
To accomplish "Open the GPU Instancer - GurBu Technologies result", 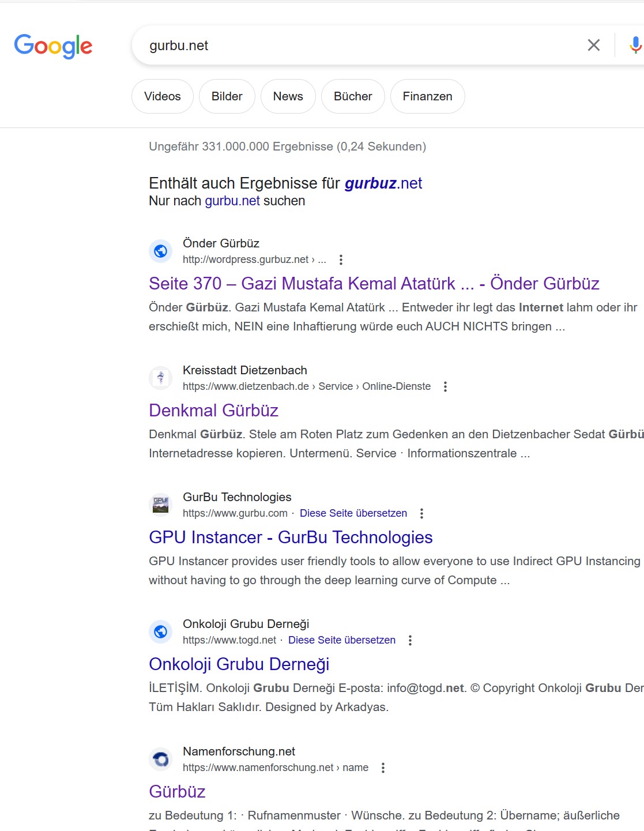I will click(x=291, y=537).
